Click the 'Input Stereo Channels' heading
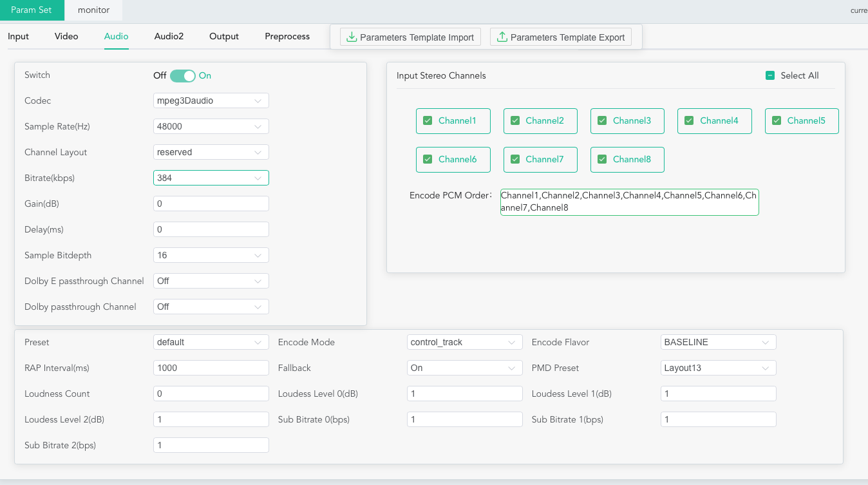868x485 pixels. pyautogui.click(x=441, y=75)
